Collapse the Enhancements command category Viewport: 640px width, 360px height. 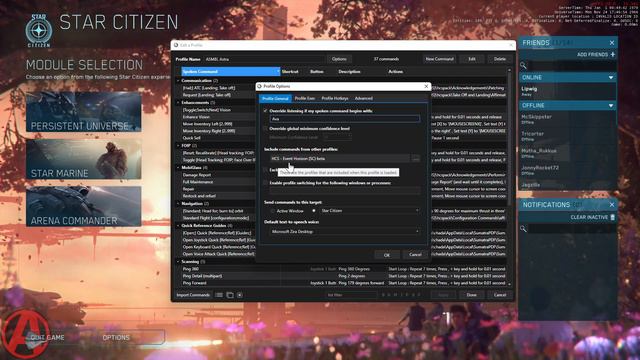[x=178, y=102]
